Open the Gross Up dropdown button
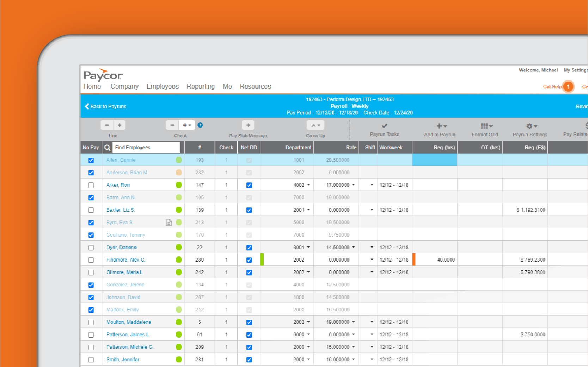The height and width of the screenshot is (367, 588). (x=316, y=125)
